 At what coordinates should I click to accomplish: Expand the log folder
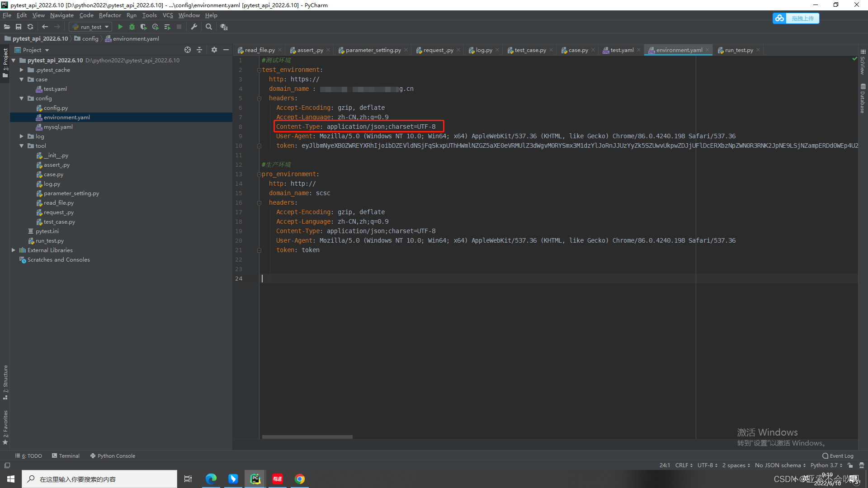coord(22,136)
